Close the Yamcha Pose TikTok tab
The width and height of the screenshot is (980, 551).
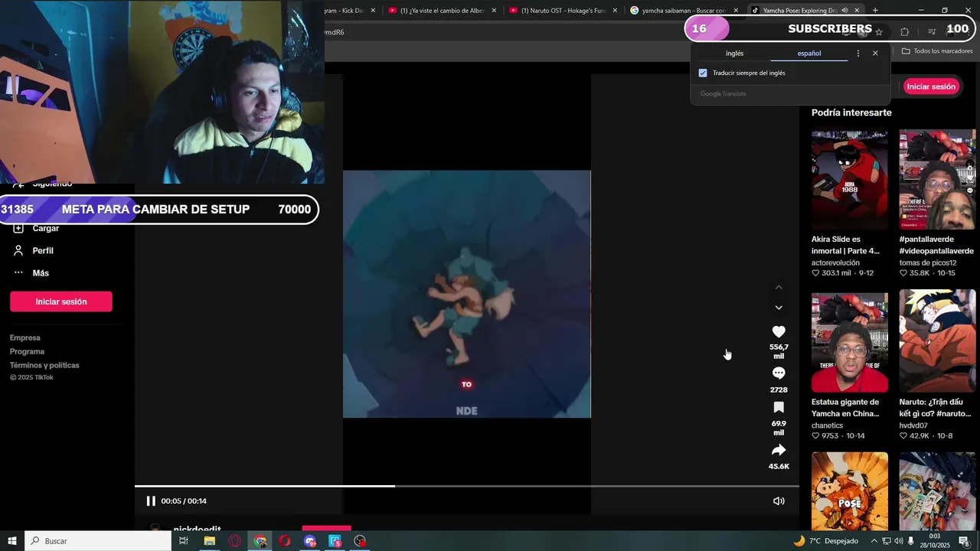pyautogui.click(x=857, y=10)
